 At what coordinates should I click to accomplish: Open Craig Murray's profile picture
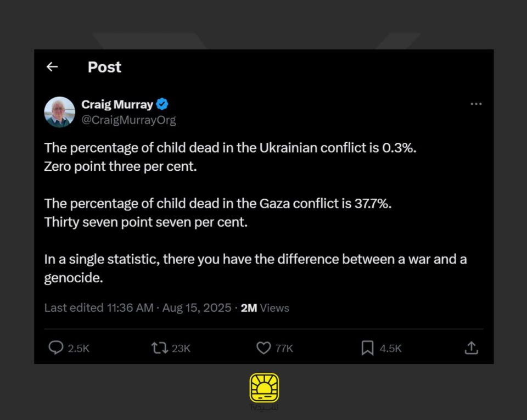click(x=59, y=112)
